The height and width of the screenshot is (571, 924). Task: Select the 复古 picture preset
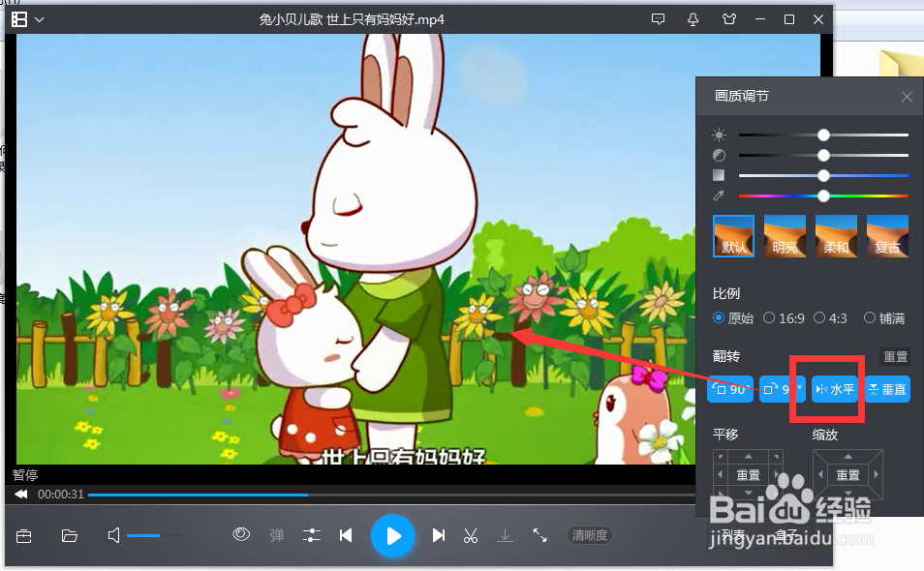pos(887,236)
